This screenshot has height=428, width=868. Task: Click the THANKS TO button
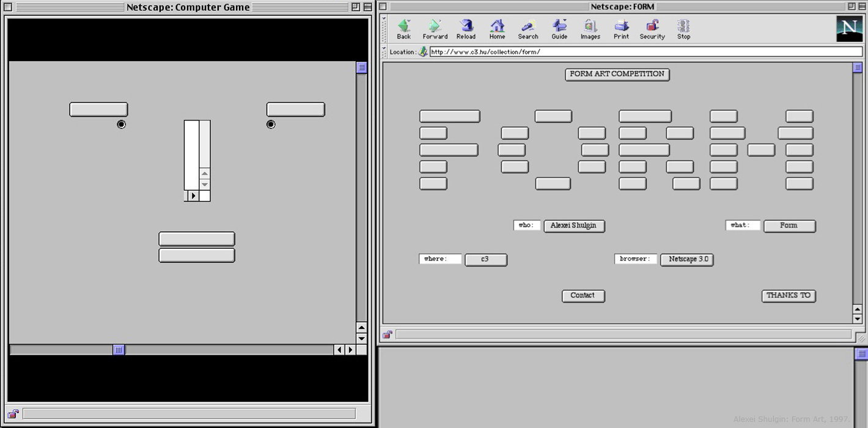click(789, 296)
